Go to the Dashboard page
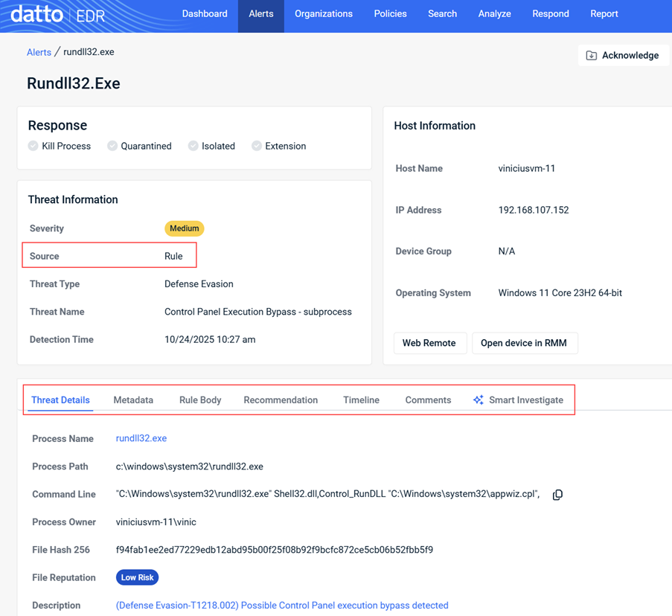 pos(205,14)
